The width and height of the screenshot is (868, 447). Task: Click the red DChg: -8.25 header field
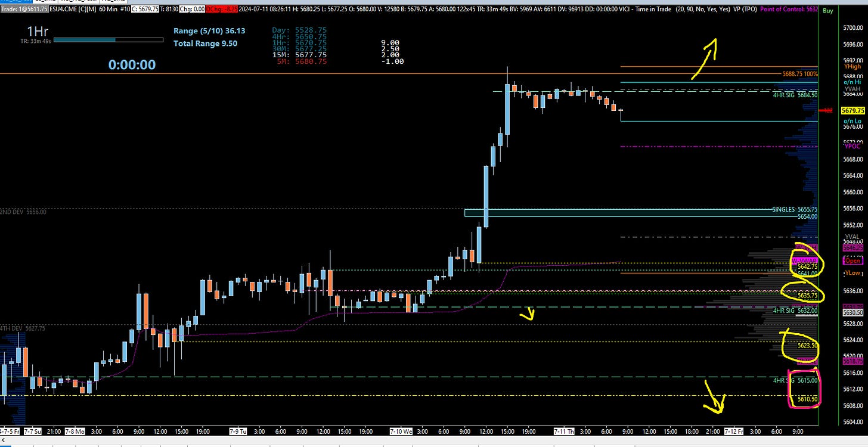(221, 10)
